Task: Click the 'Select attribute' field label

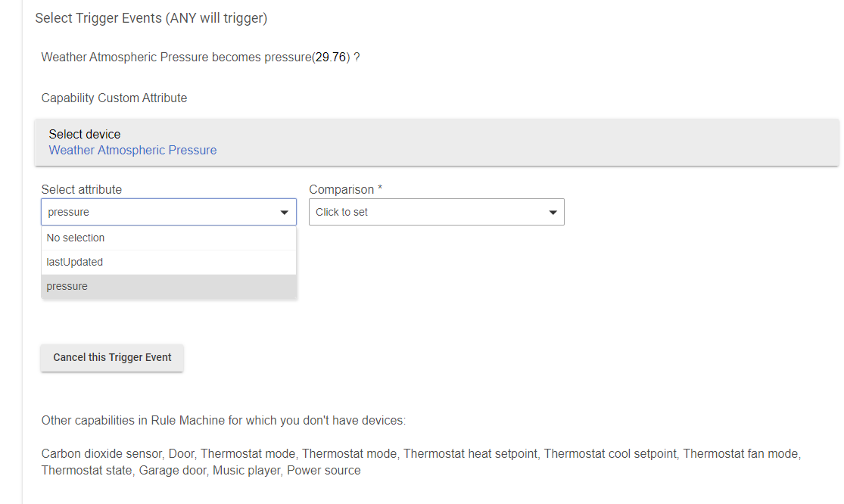Action: coord(82,189)
